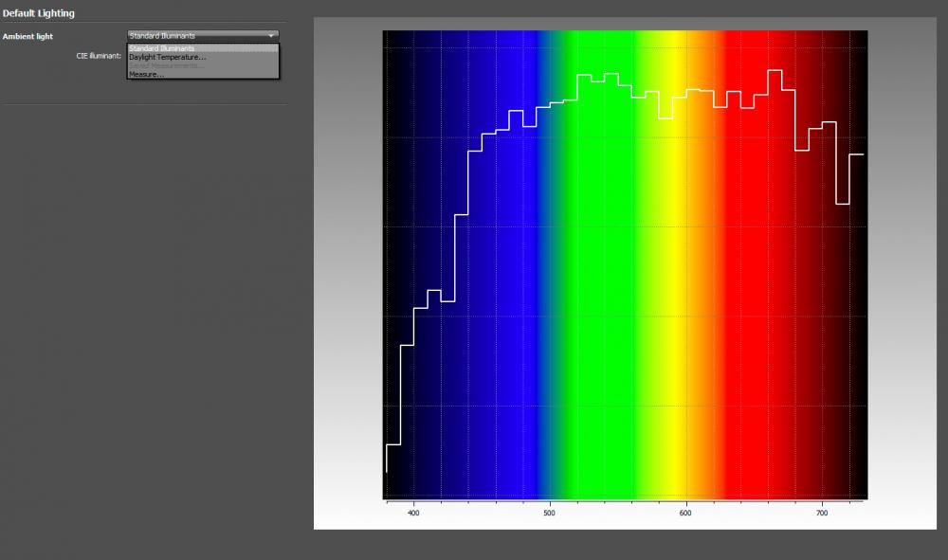Click the Ambient light dropdown arrow
This screenshot has height=560, width=948.
tap(271, 36)
